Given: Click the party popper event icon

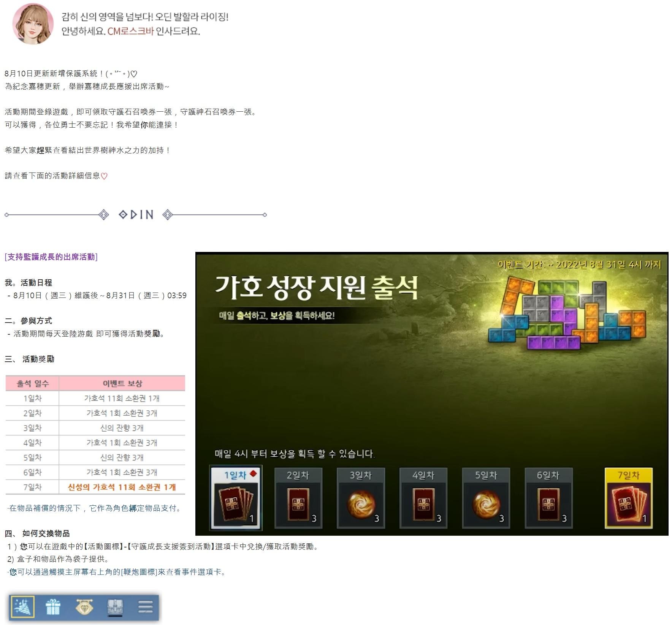Looking at the screenshot, I should [23, 607].
